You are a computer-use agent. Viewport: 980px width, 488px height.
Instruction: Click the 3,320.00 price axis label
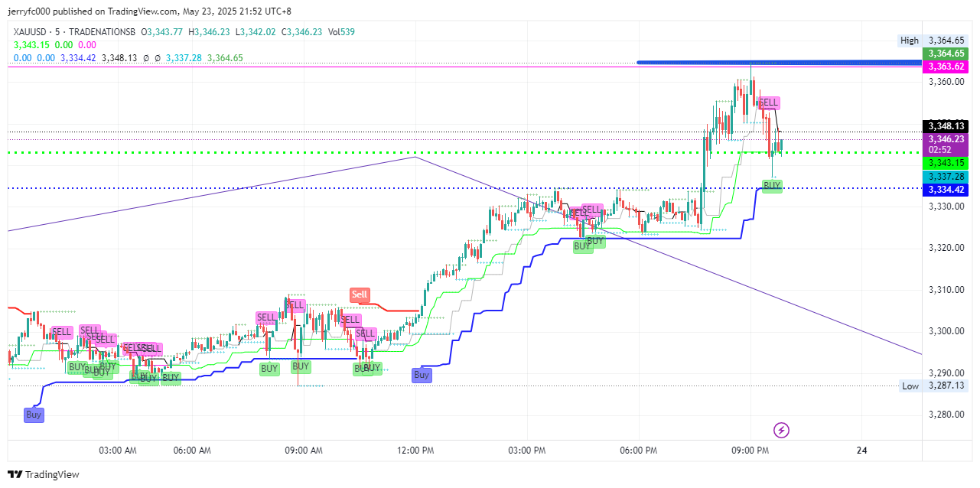coord(945,248)
